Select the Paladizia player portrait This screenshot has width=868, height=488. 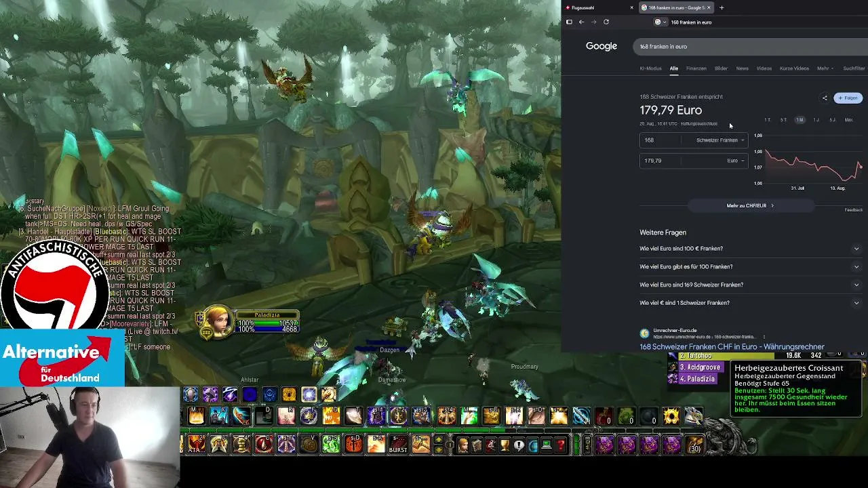(x=217, y=321)
